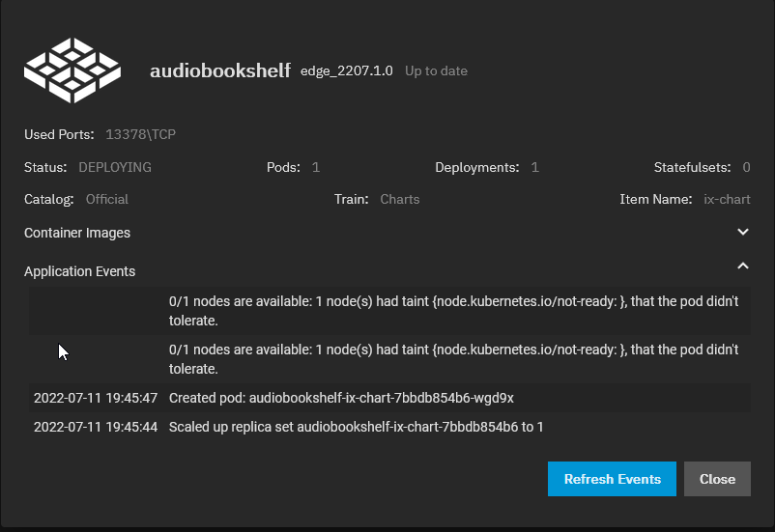This screenshot has width=775, height=532.
Task: Click the Created pod event message
Action: 341,398
